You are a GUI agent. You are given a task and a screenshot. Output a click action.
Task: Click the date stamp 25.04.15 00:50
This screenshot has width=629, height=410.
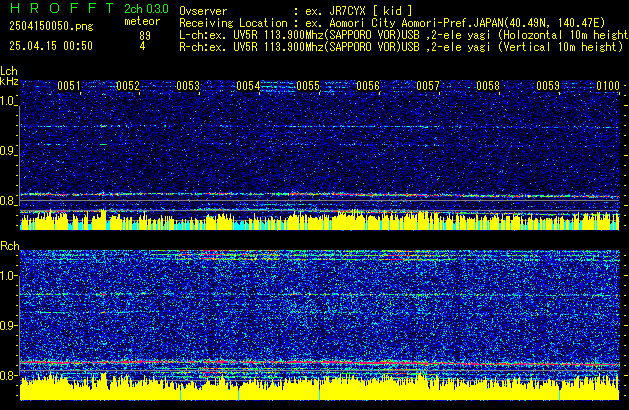coord(51,46)
